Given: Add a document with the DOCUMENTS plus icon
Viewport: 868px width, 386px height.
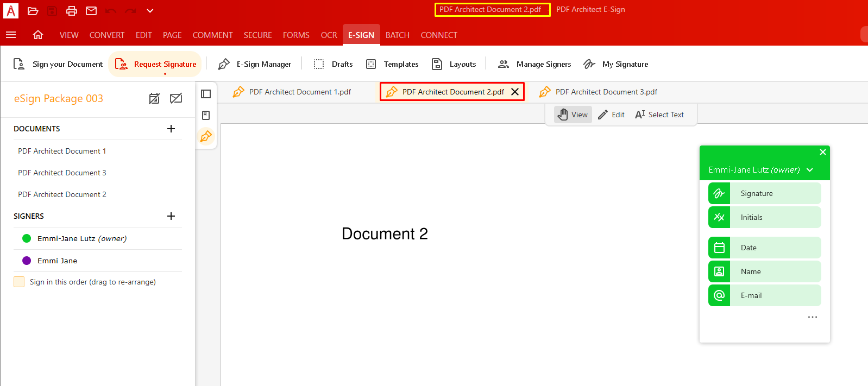Looking at the screenshot, I should (171, 129).
